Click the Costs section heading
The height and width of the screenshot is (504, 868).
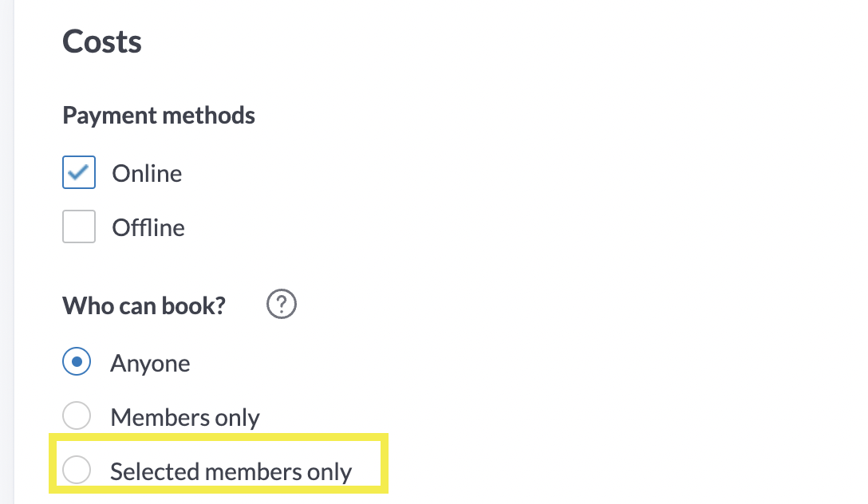tap(102, 41)
